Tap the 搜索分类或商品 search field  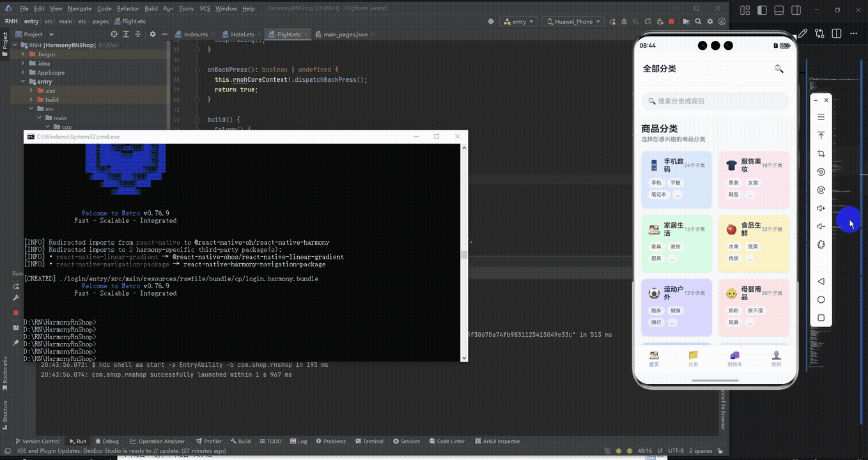click(715, 101)
